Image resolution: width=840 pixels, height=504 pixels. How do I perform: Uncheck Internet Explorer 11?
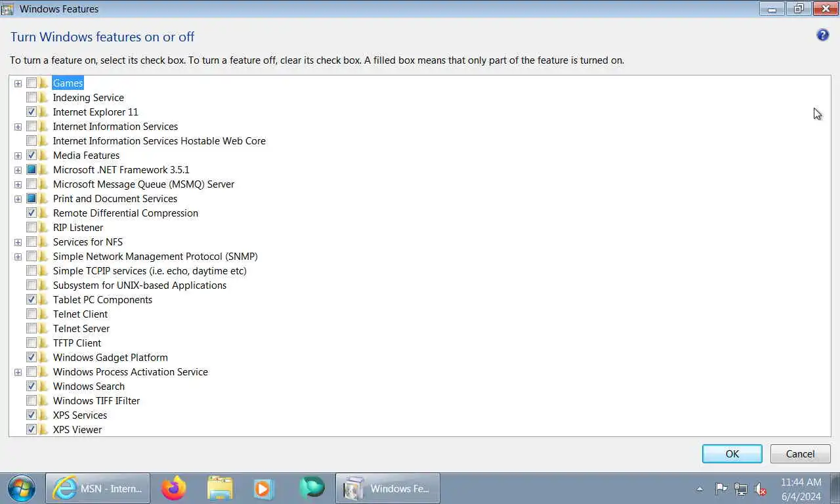(x=31, y=112)
